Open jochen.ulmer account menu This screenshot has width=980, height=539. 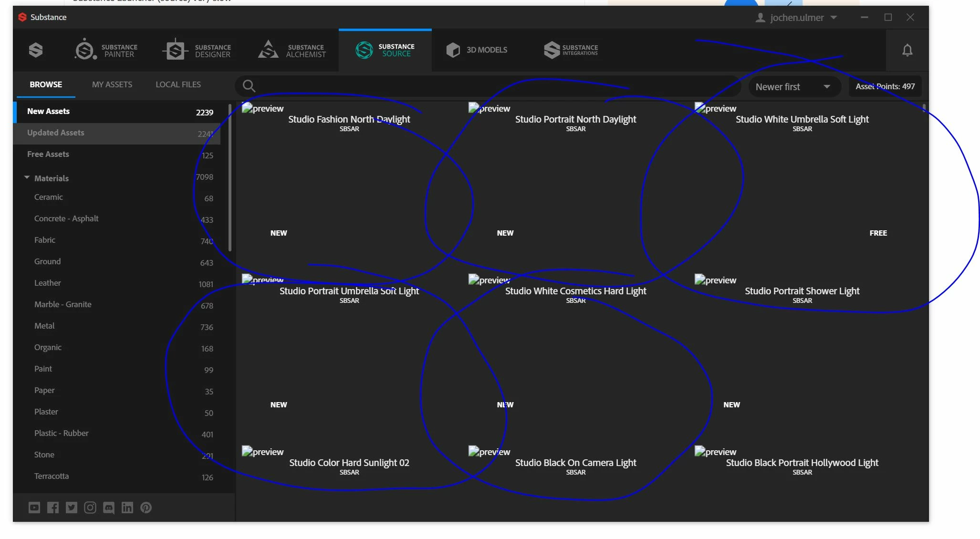[x=796, y=18]
